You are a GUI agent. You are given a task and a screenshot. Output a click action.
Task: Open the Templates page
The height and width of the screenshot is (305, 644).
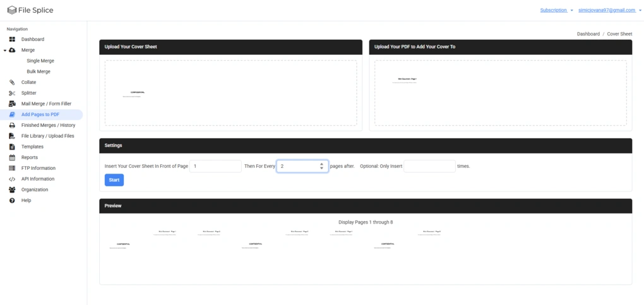(32, 147)
